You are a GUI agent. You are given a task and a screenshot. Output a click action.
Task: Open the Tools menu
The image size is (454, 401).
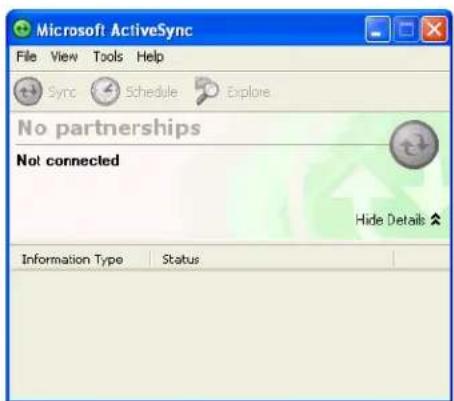click(108, 56)
